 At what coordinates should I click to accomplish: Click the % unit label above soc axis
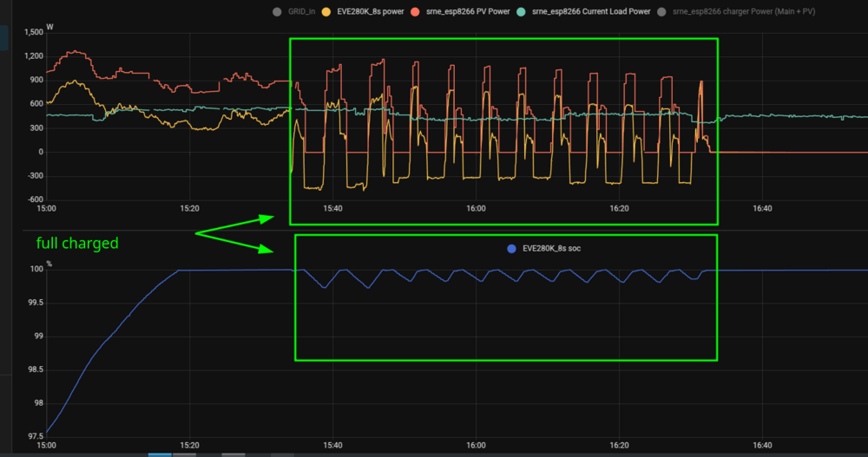49,264
